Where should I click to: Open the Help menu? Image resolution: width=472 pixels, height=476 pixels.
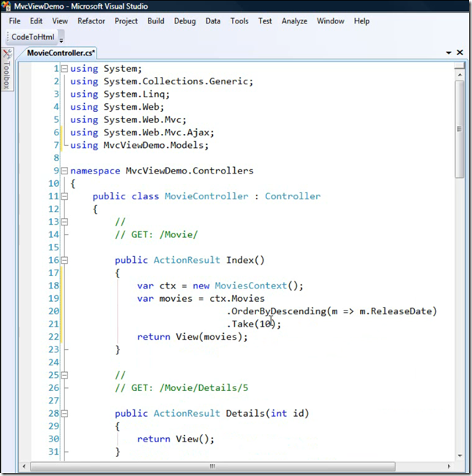(362, 21)
